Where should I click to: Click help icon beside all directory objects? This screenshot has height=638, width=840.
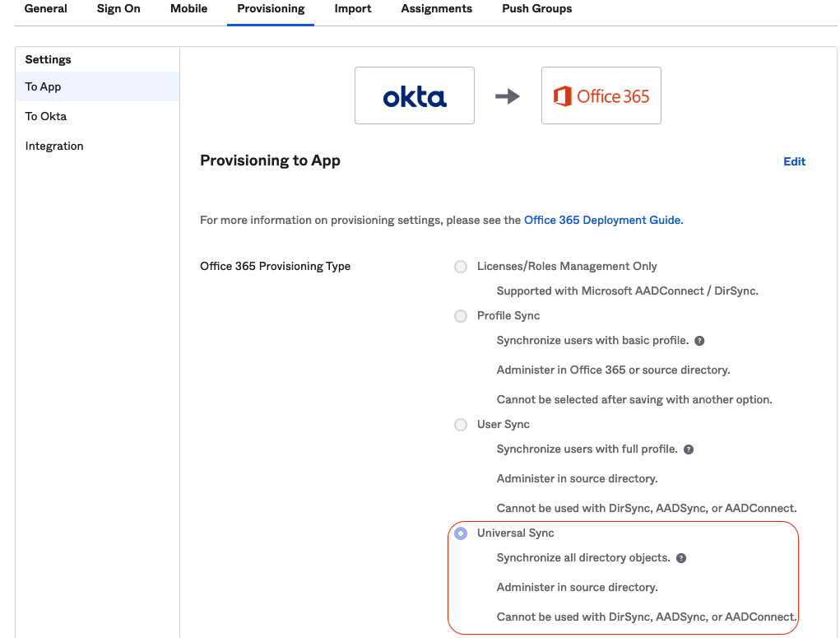[681, 558]
